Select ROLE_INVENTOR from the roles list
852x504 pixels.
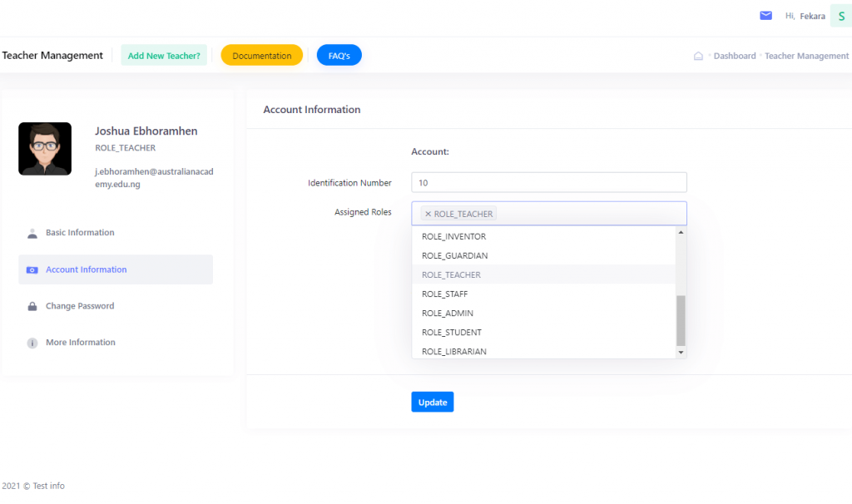click(x=453, y=237)
